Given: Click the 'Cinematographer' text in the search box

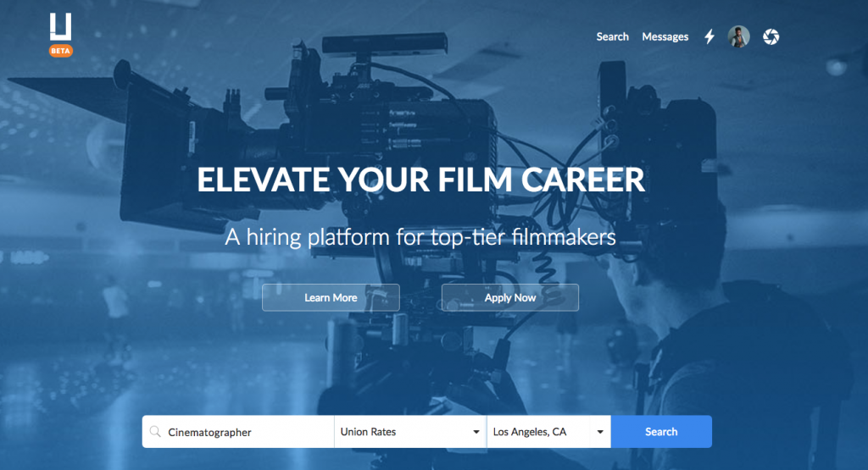Looking at the screenshot, I should point(209,432).
